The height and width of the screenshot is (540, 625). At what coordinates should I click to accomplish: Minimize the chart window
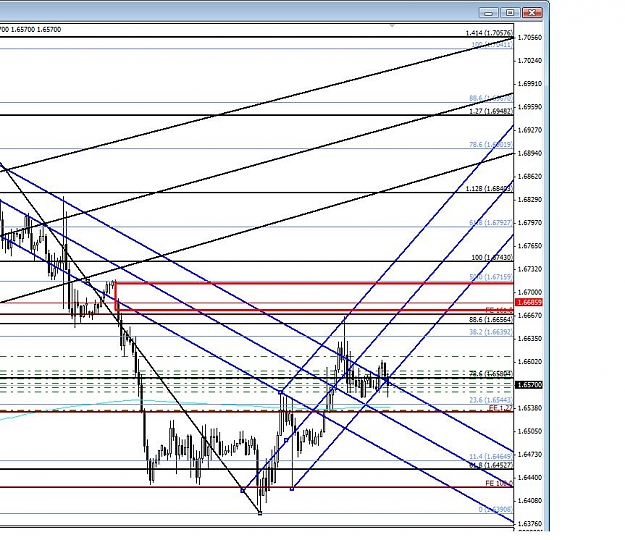tap(489, 13)
